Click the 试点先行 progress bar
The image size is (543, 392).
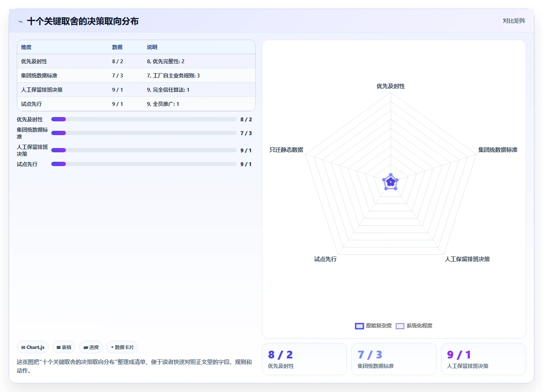click(144, 164)
